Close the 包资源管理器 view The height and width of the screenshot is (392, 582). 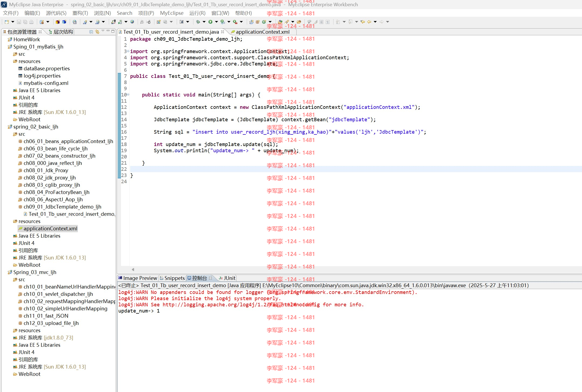[x=40, y=32]
